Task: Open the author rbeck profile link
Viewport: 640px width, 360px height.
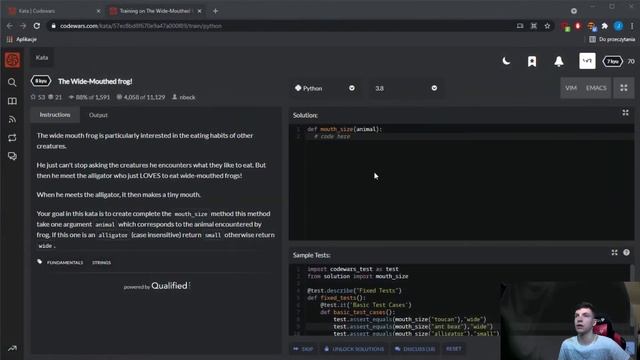Action: click(187, 97)
